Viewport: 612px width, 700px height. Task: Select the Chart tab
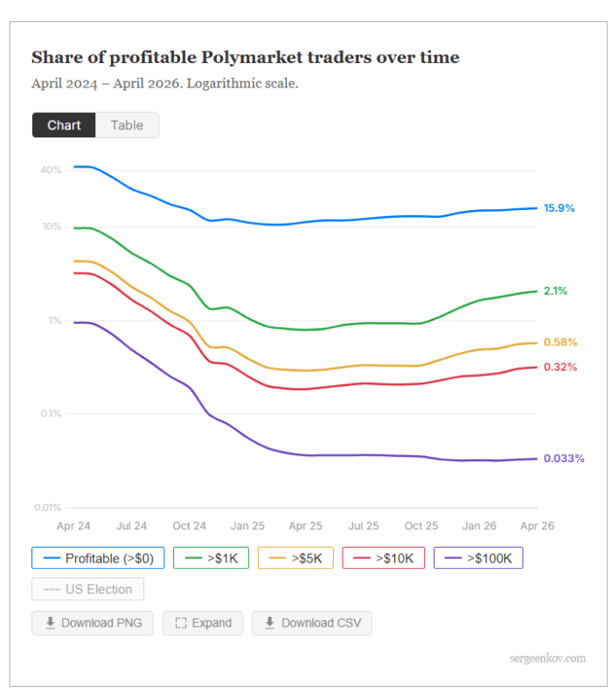point(64,125)
